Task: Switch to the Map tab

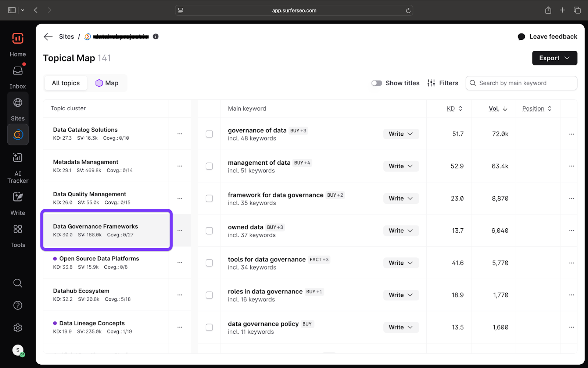Action: (107, 83)
